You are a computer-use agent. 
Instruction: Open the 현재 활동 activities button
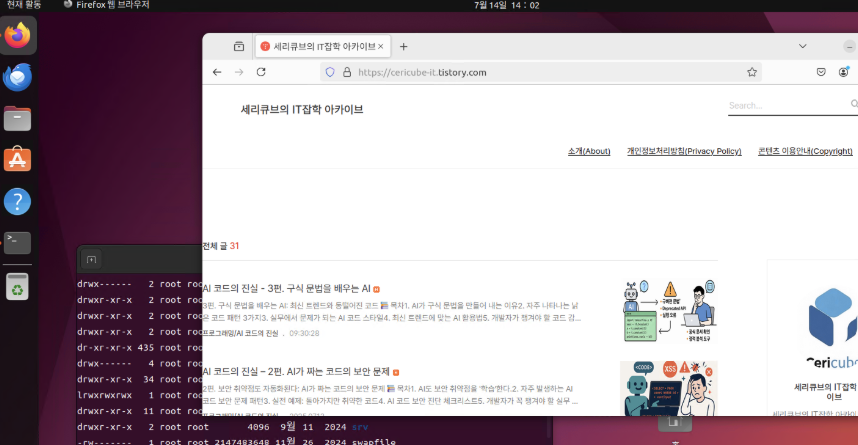point(24,5)
